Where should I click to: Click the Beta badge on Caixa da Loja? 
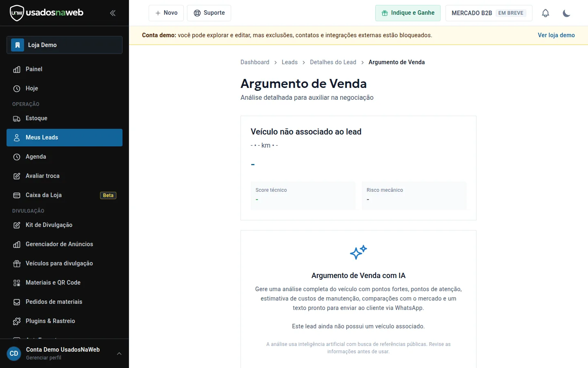point(108,195)
